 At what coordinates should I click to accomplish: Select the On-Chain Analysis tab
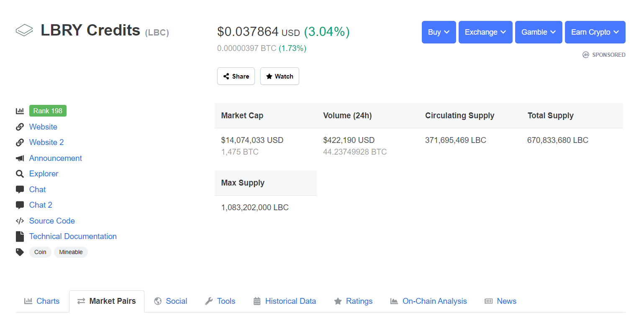(x=428, y=301)
